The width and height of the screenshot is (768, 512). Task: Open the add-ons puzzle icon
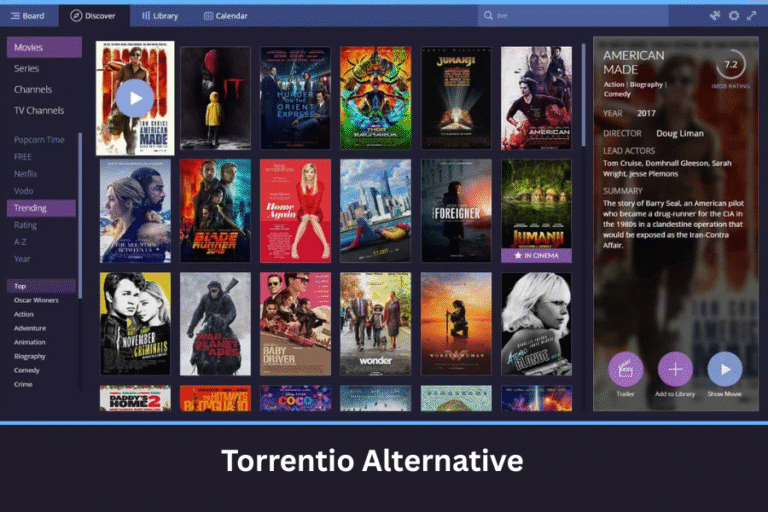point(715,16)
